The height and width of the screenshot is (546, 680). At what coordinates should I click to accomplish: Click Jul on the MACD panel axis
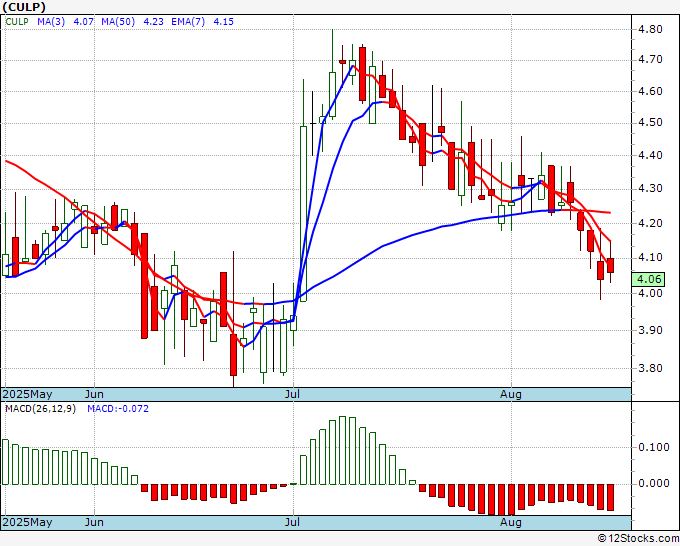point(293,522)
